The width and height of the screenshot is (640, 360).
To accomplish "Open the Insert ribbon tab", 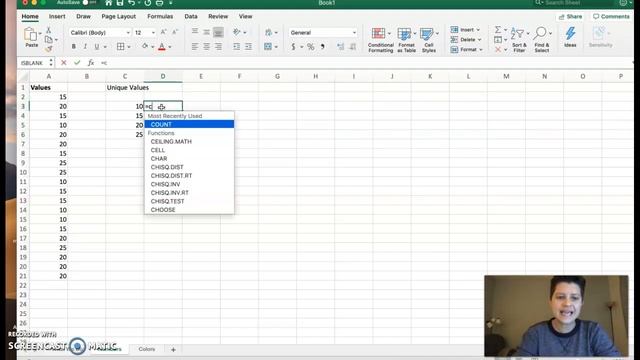I will [x=57, y=16].
